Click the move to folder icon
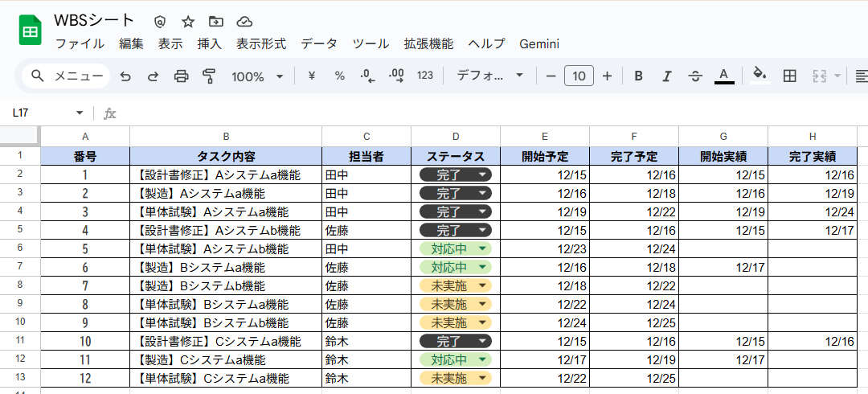 click(215, 22)
